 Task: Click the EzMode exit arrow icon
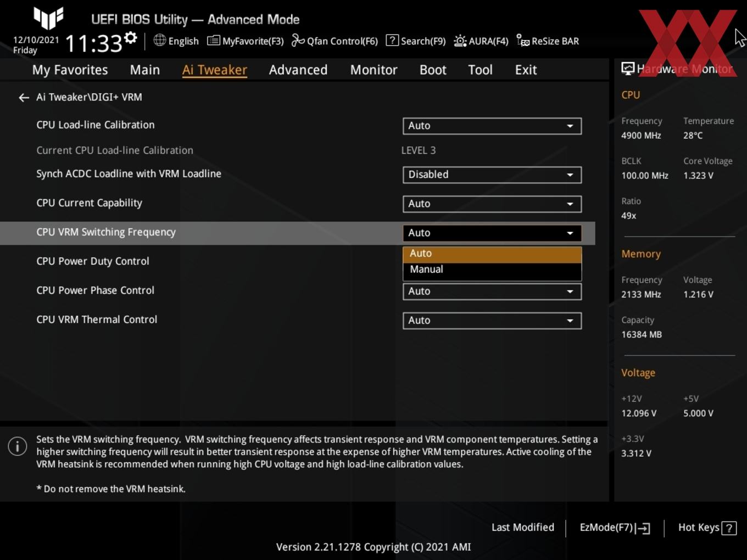(643, 528)
